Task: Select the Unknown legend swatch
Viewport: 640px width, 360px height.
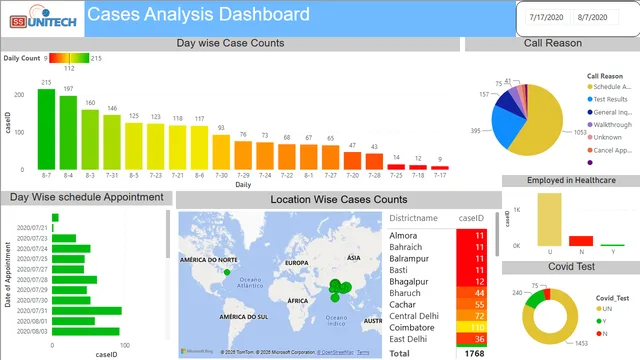Action: pos(590,138)
